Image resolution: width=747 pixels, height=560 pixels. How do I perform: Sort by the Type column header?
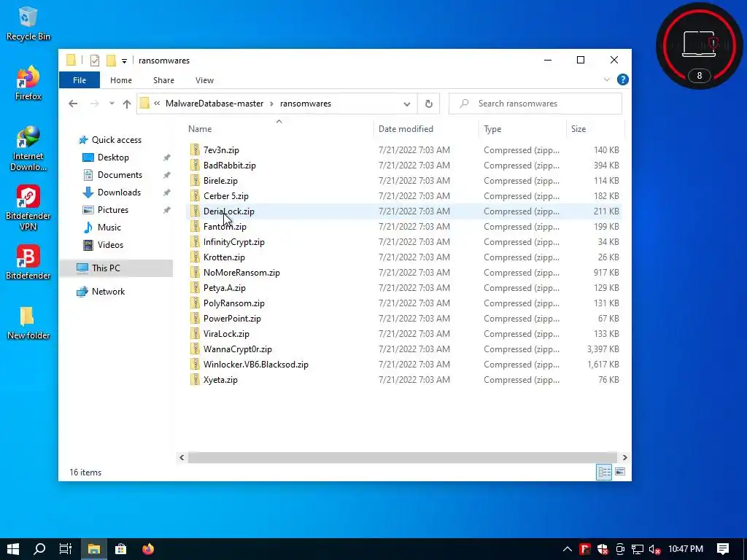point(522,129)
